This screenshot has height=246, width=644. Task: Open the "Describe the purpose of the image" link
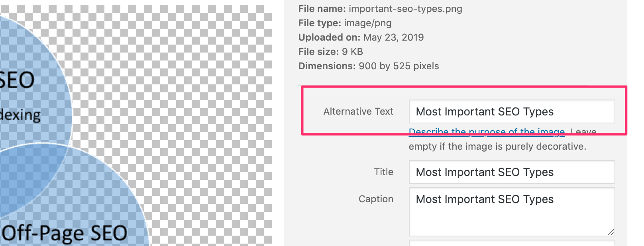[x=486, y=132]
